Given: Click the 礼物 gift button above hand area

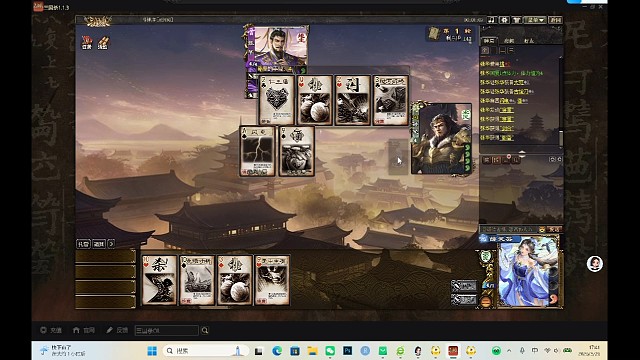Looking at the screenshot, I should (x=83, y=244).
